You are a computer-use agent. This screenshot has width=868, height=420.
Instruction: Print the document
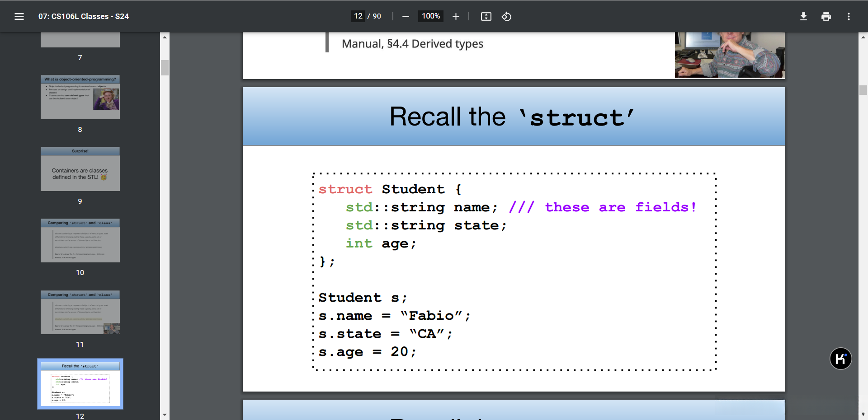click(x=826, y=17)
